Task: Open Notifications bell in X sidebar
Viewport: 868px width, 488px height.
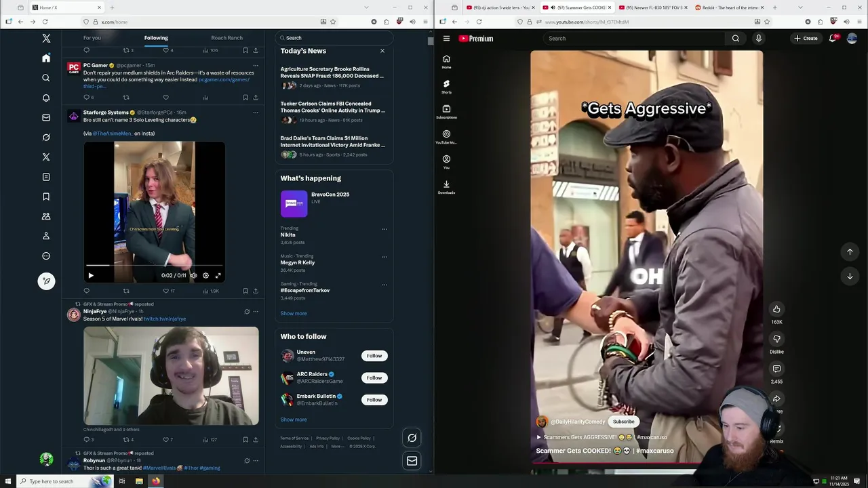Action: click(x=46, y=98)
